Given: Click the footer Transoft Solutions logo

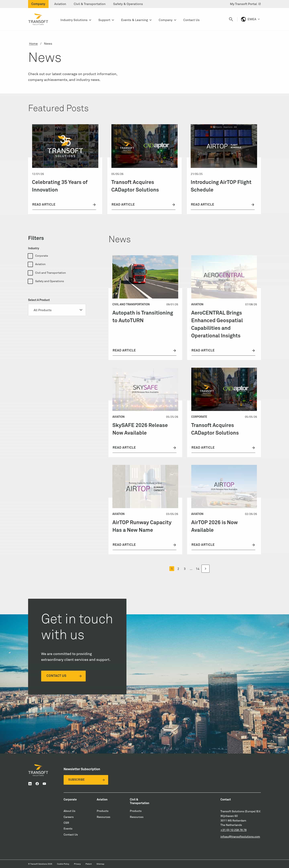Looking at the screenshot, I should coord(38,770).
